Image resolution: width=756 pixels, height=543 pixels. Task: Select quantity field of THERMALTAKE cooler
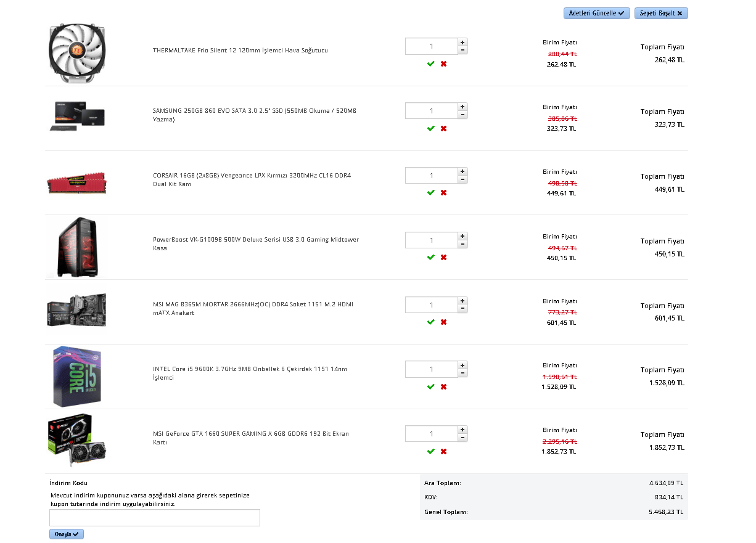coord(432,46)
